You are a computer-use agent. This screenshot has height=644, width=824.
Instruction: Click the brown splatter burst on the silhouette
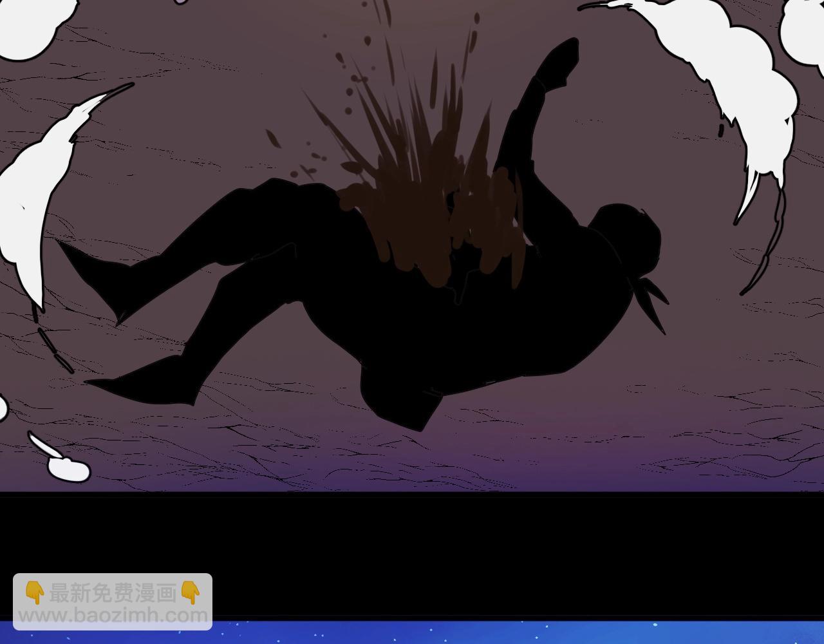point(425,206)
